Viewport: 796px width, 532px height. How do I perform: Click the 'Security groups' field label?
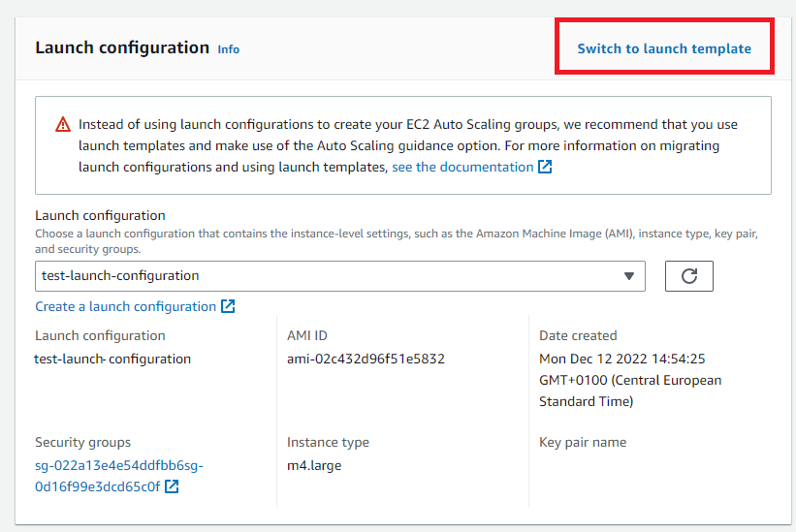pyautogui.click(x=82, y=442)
